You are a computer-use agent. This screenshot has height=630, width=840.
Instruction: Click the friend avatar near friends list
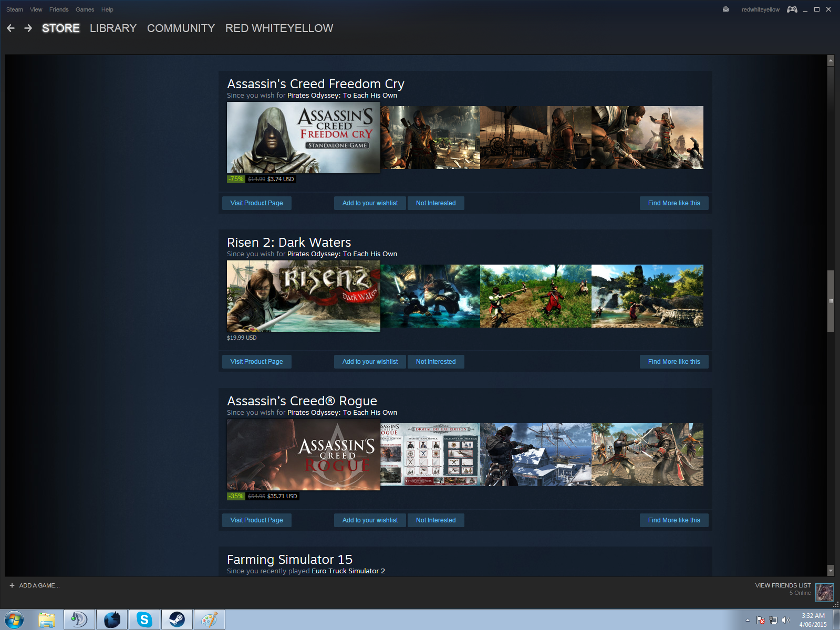[824, 592]
